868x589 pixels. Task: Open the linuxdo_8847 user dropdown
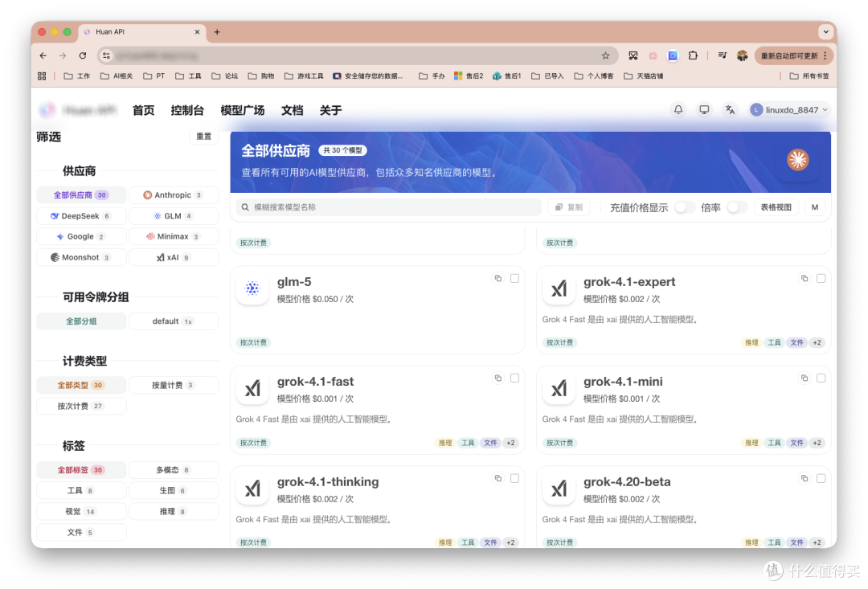coord(789,109)
